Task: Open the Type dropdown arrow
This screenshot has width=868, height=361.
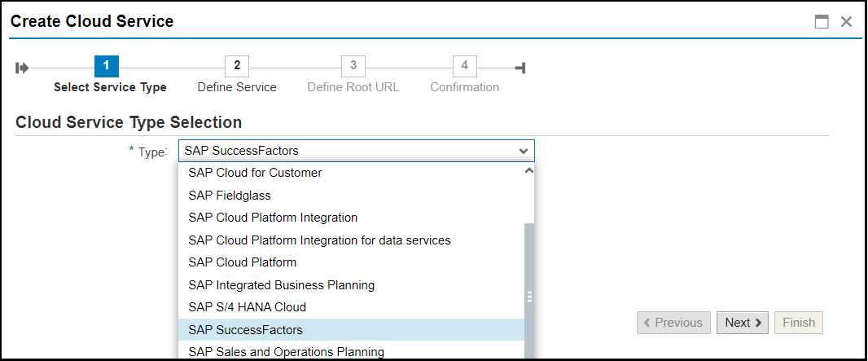Action: [x=523, y=151]
